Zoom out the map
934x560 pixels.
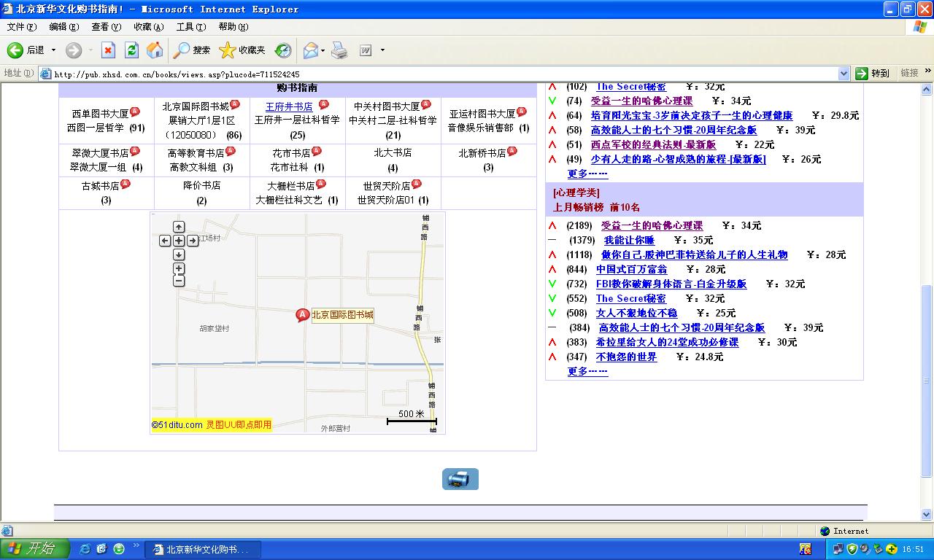(179, 281)
